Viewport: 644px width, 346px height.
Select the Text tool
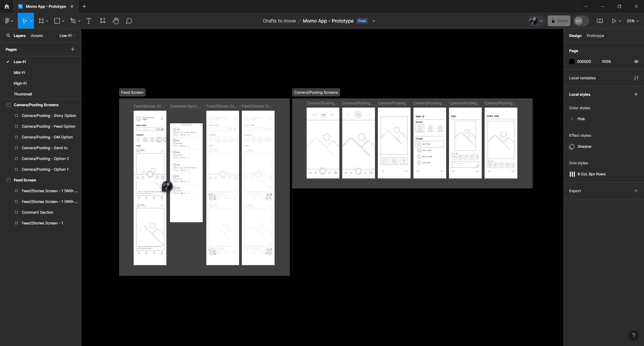89,21
